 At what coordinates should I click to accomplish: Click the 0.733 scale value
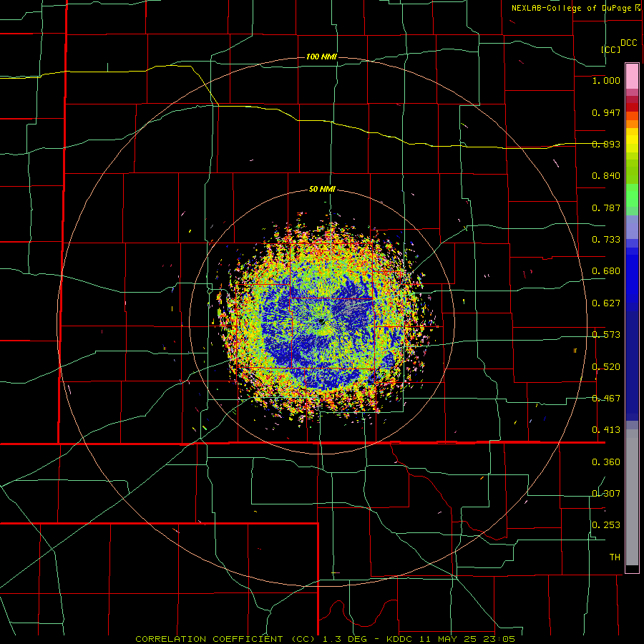click(606, 240)
